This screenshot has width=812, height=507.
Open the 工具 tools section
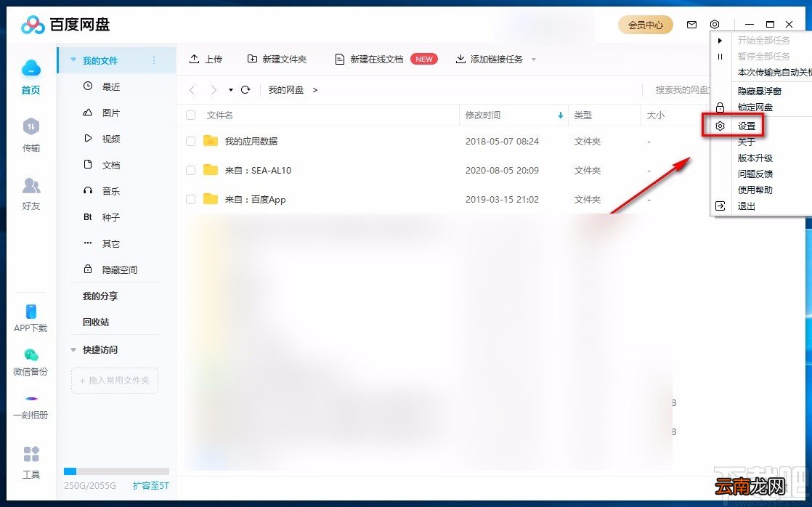click(31, 462)
